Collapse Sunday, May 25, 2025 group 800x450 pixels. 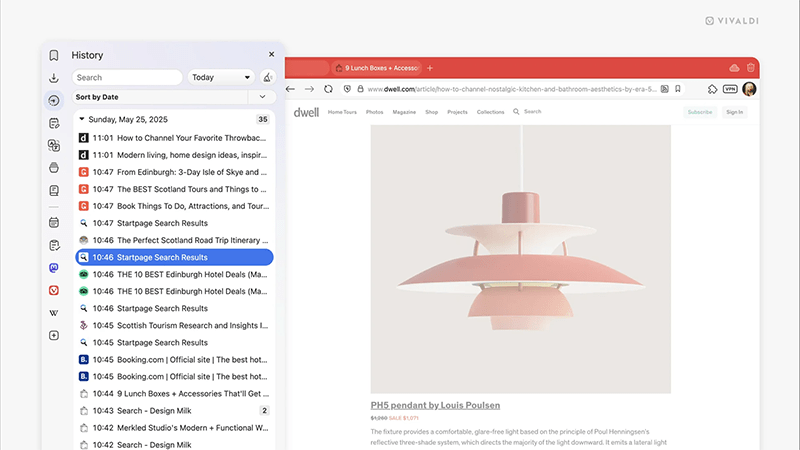pyautogui.click(x=81, y=119)
